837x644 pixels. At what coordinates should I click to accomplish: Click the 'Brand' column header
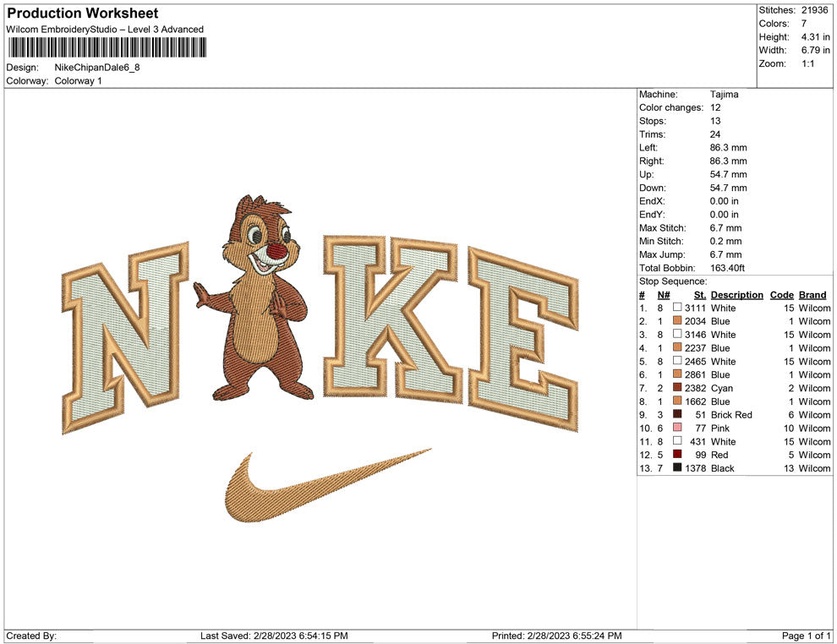[812, 295]
